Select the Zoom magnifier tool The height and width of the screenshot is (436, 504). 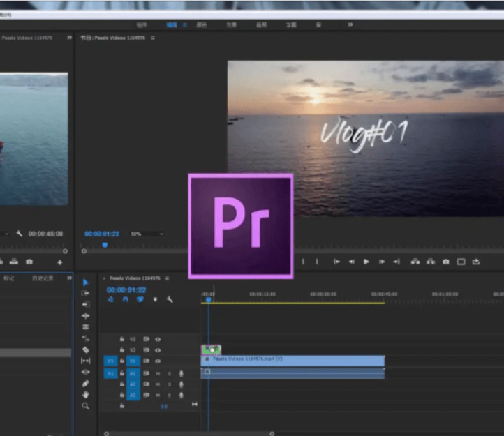point(85,406)
